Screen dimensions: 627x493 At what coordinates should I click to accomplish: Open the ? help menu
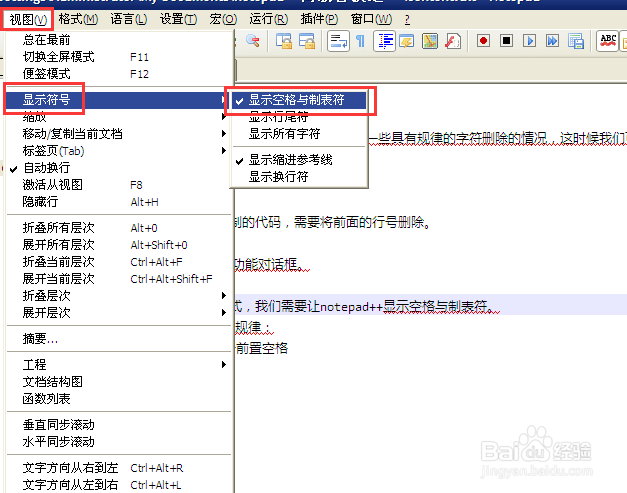[407, 19]
